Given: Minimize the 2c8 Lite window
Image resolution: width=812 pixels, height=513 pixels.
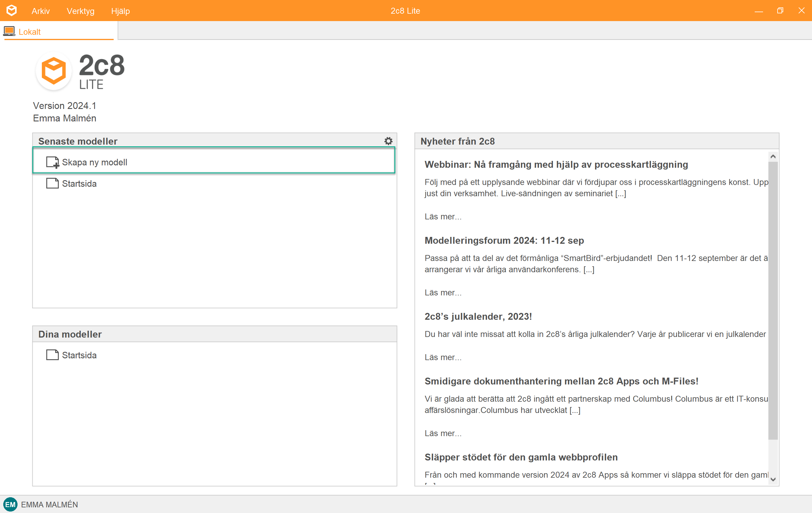Looking at the screenshot, I should click(759, 11).
